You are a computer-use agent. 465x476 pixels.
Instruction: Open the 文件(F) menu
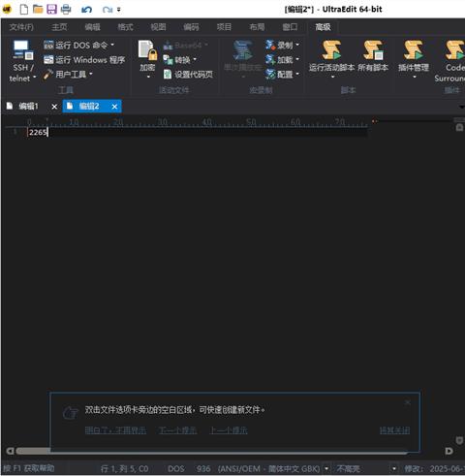point(21,27)
